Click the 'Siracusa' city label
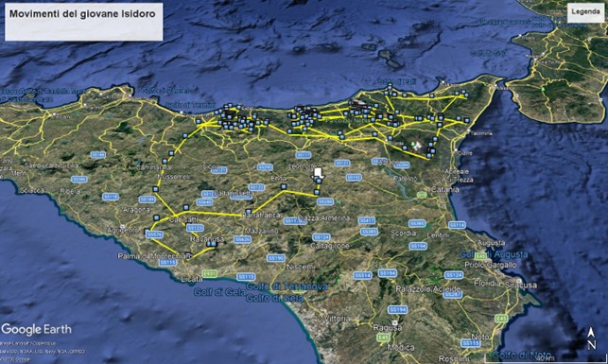Image resolution: width=608 pixels, height=364 pixels. [521, 286]
